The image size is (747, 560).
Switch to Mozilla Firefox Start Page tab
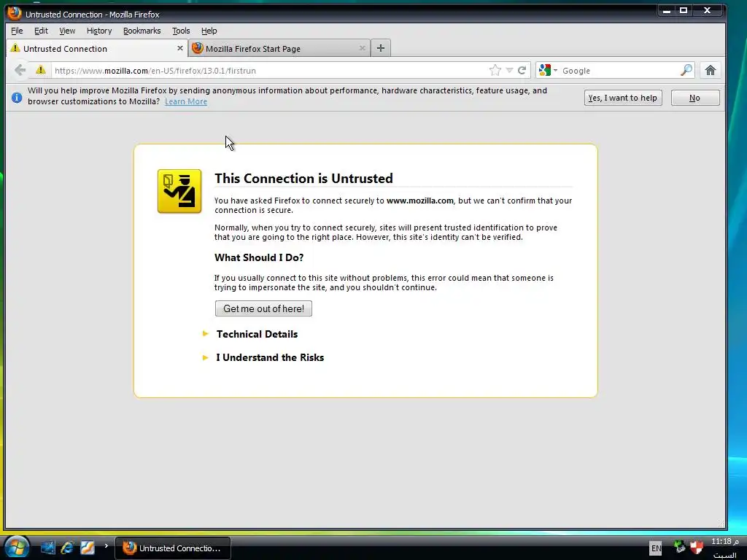coord(279,49)
